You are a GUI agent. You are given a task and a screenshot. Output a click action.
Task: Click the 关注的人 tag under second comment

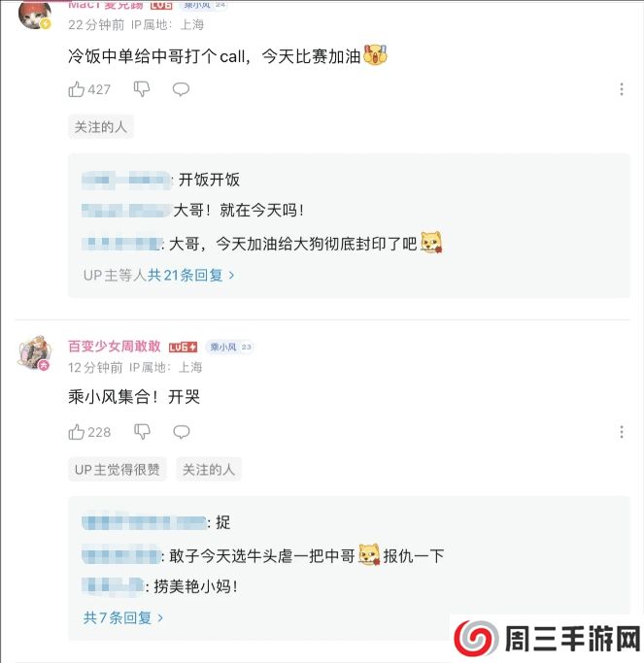pyautogui.click(x=209, y=469)
